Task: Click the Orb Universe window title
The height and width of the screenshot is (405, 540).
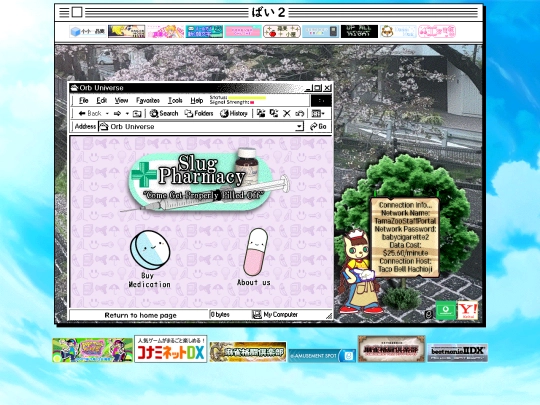Action: coord(101,88)
